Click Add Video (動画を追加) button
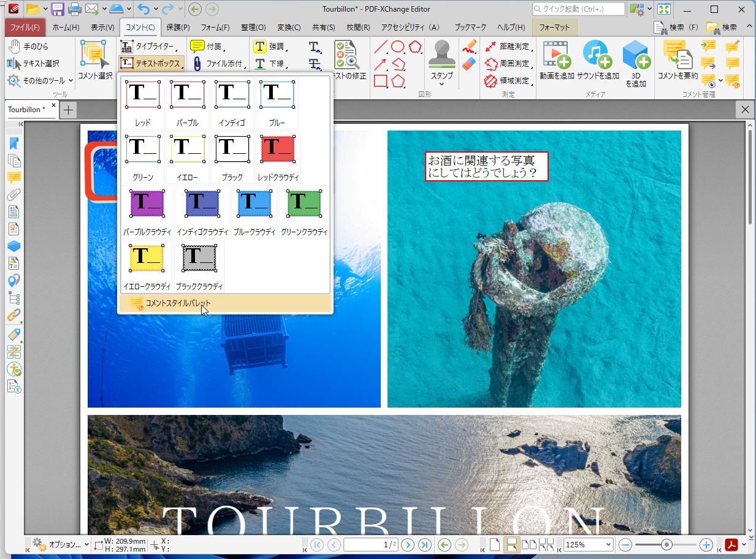 click(x=557, y=60)
